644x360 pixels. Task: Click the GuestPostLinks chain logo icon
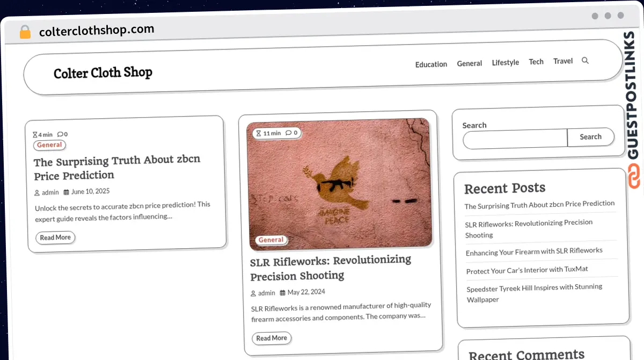(634, 176)
